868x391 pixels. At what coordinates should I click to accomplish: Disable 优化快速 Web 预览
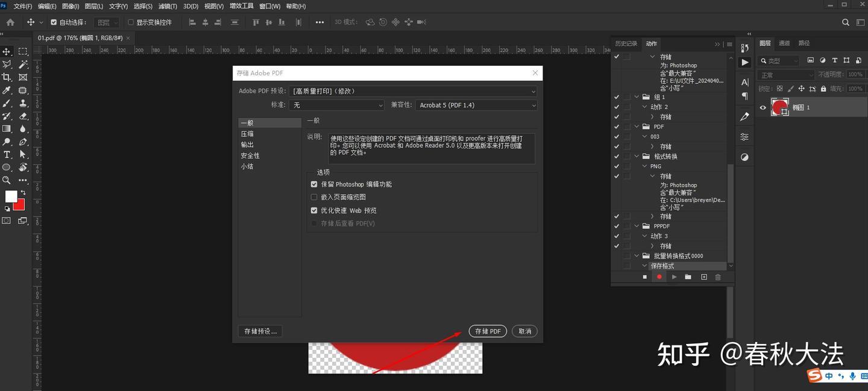pos(314,210)
